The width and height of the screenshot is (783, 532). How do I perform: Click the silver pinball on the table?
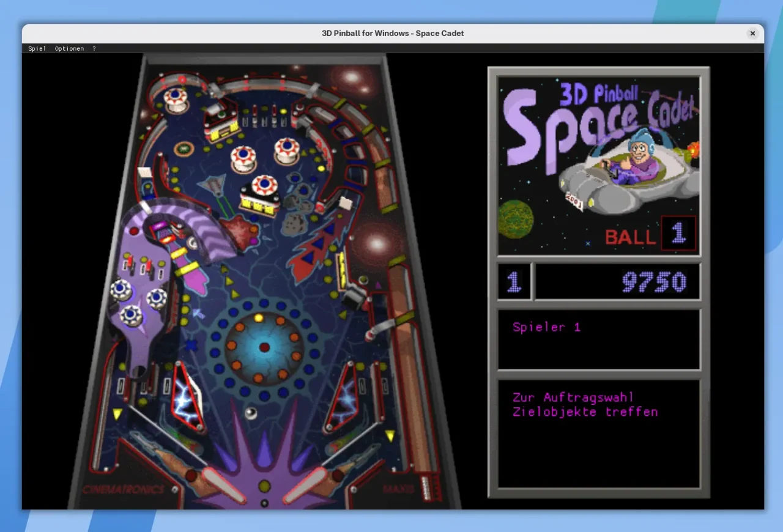click(250, 413)
